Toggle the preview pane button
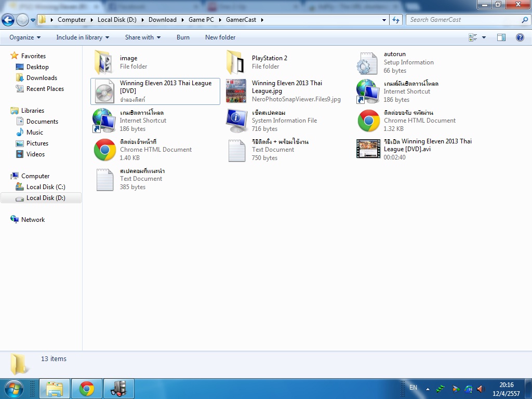This screenshot has height=399, width=532. click(x=501, y=37)
